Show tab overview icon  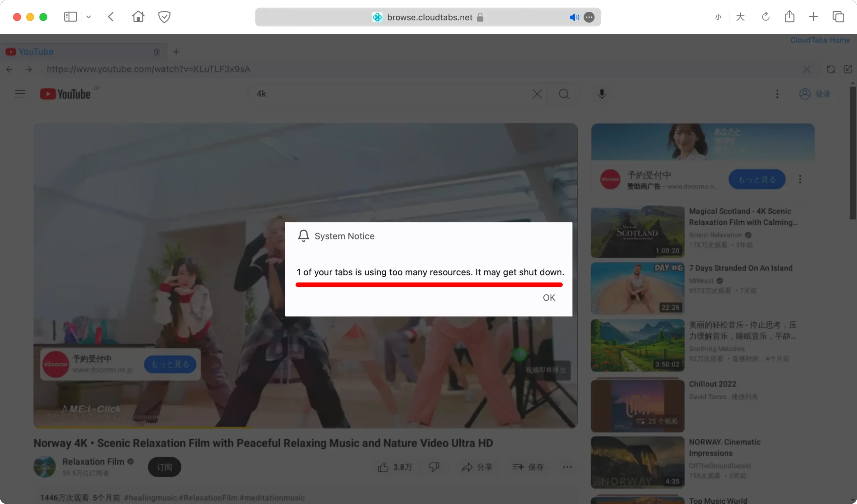tap(838, 17)
